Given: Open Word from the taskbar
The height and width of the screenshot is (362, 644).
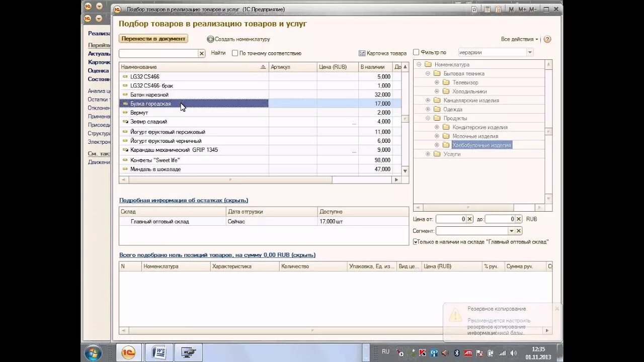Looking at the screenshot, I should [159, 352].
